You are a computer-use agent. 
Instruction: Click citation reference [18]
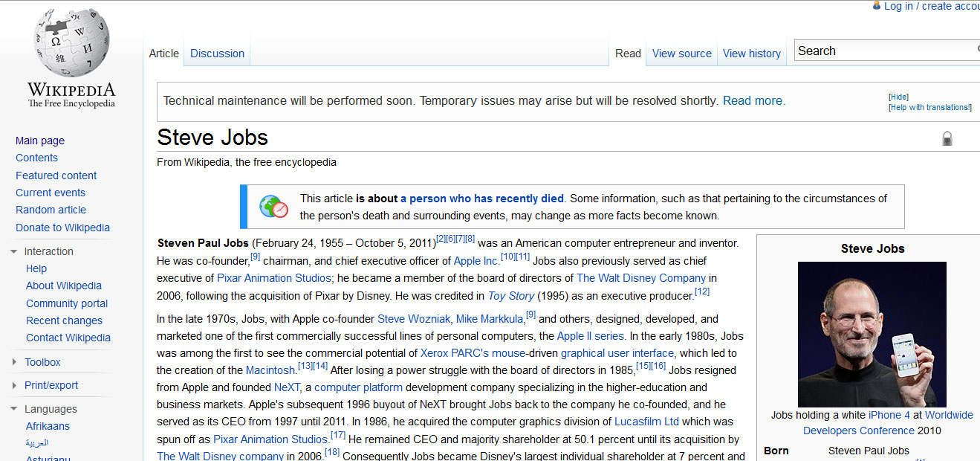332,452
